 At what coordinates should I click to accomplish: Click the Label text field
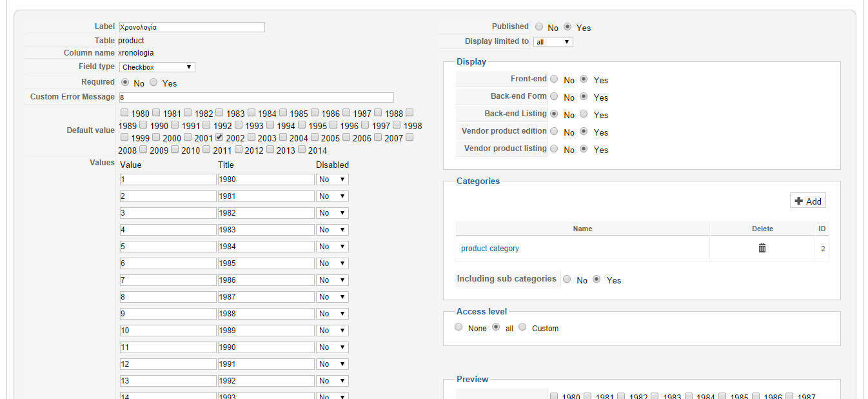(192, 27)
